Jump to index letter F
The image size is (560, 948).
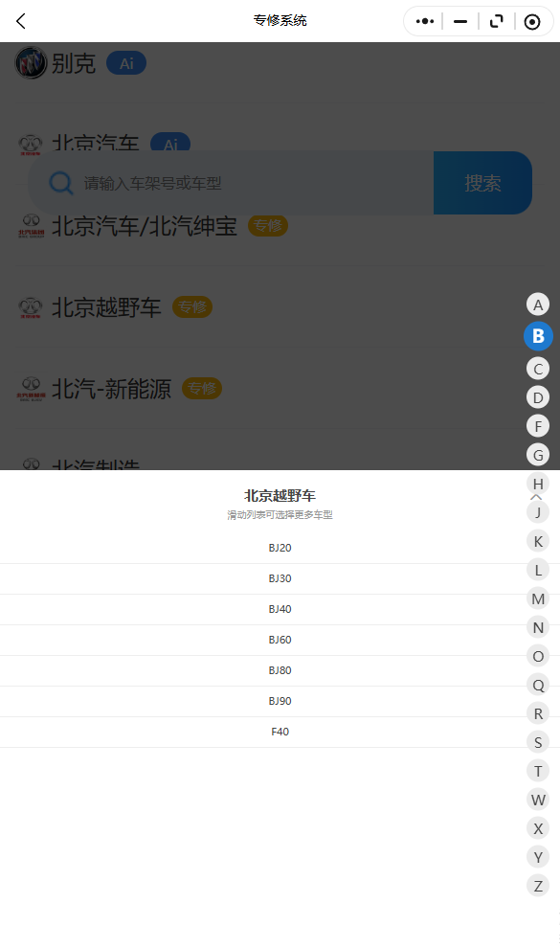click(538, 426)
